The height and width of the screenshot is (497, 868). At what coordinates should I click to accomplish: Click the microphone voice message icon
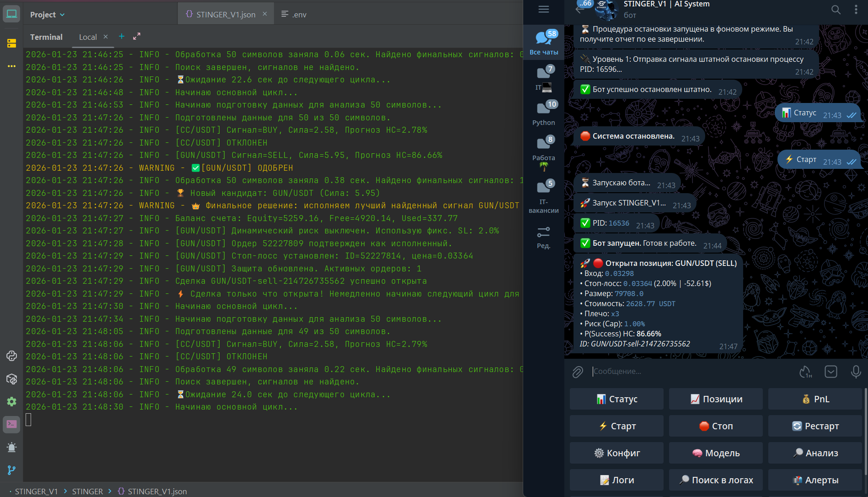(856, 372)
